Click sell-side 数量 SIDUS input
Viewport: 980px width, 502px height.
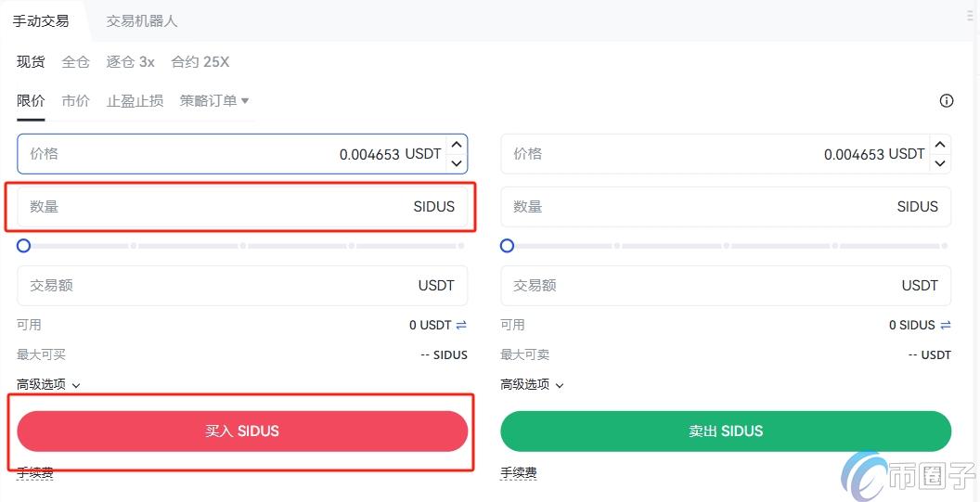726,206
